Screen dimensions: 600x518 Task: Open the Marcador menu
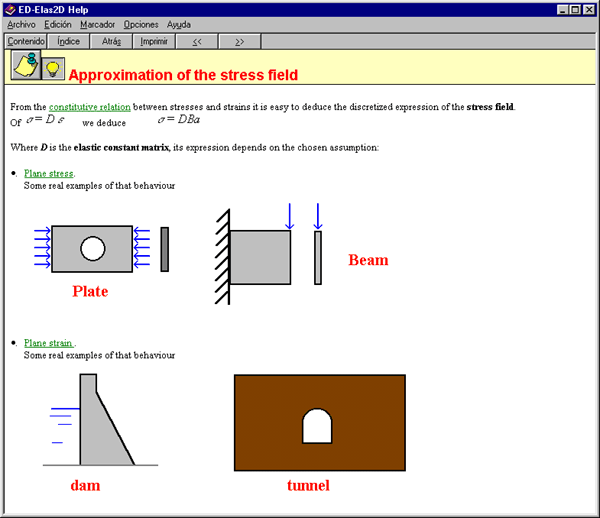pos(98,24)
